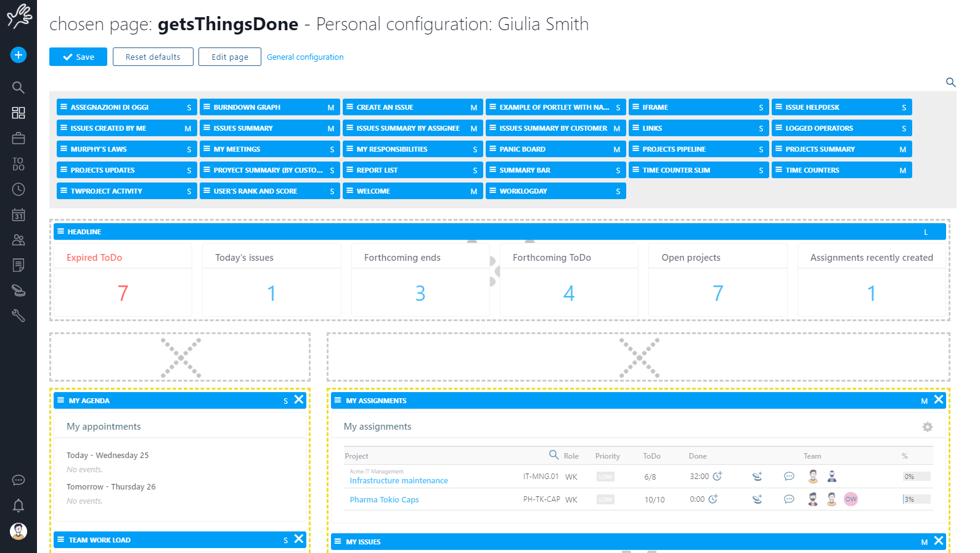Click the search magnifier above portlet list

click(x=950, y=82)
